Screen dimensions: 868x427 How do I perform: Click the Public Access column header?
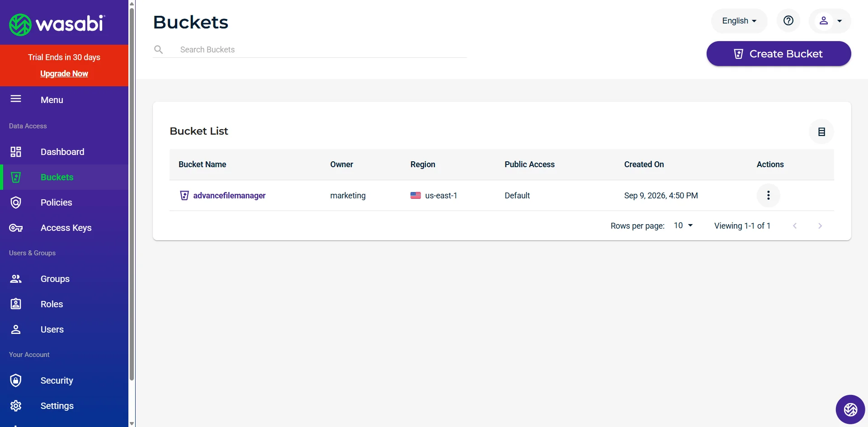coord(529,164)
